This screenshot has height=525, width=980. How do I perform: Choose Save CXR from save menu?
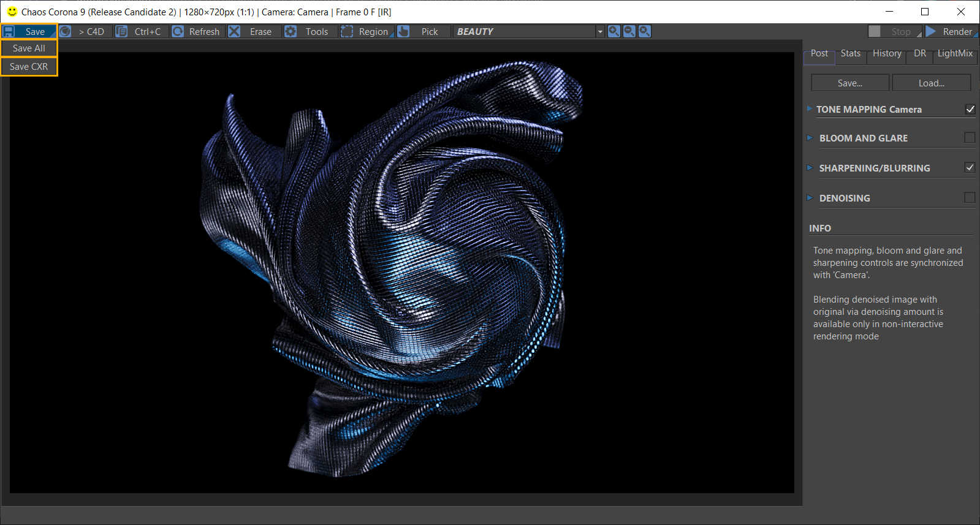tap(29, 66)
